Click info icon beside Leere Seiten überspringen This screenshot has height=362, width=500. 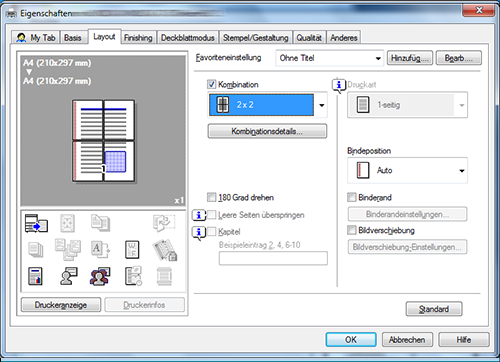pos(199,215)
